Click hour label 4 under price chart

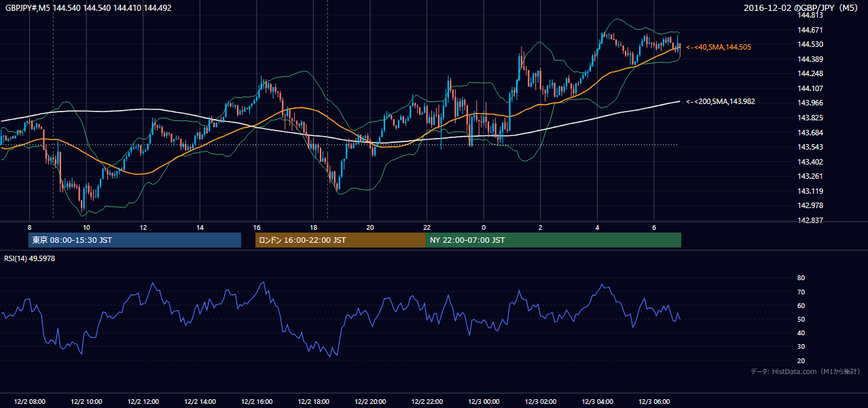pyautogui.click(x=597, y=227)
